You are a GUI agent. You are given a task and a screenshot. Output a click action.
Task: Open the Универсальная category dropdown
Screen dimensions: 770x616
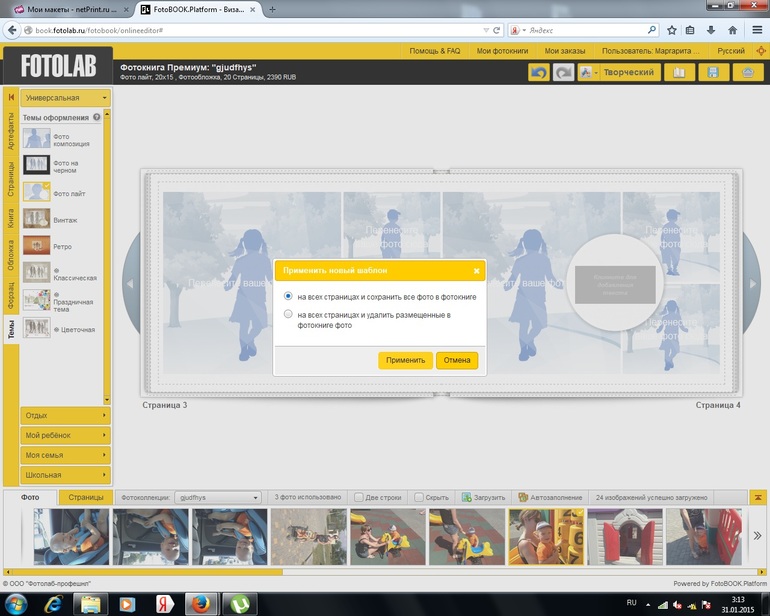[65, 98]
